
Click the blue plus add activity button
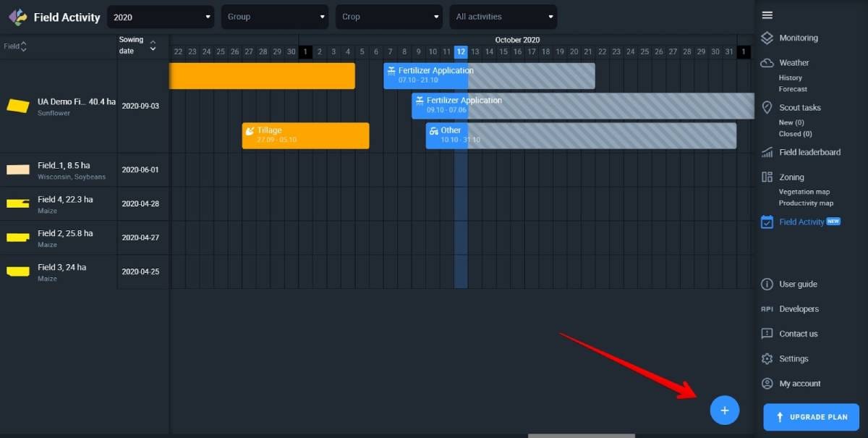tap(724, 410)
